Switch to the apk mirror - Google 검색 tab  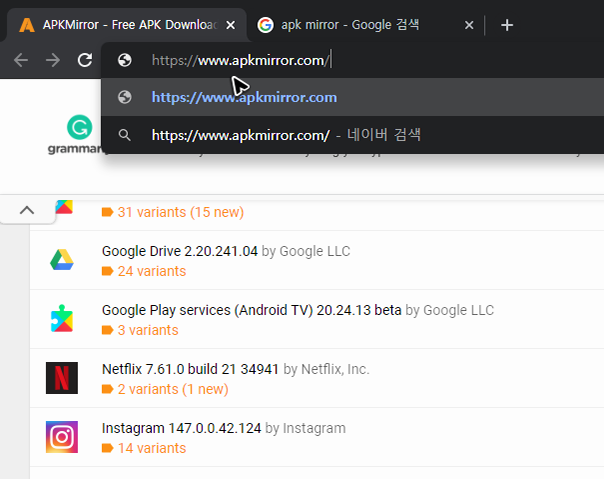pyautogui.click(x=364, y=25)
